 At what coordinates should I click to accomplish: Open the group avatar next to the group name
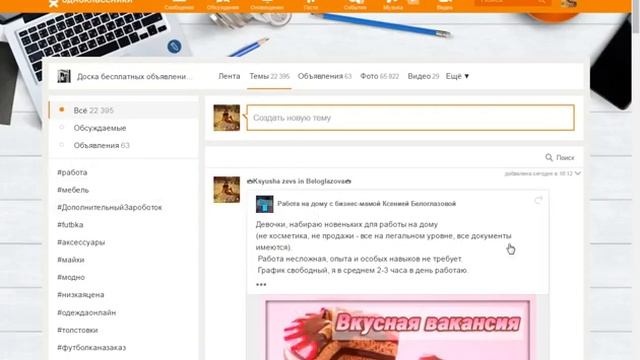(64, 76)
